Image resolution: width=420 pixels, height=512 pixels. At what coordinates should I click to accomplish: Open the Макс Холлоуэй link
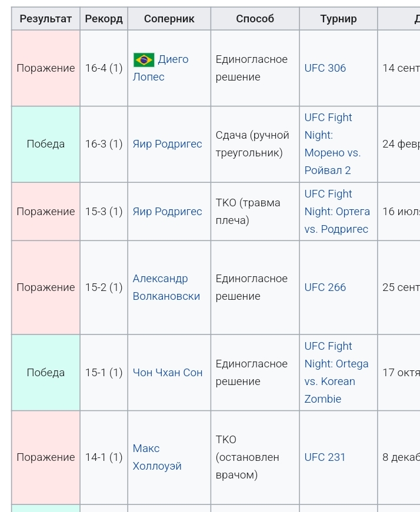tap(157, 457)
